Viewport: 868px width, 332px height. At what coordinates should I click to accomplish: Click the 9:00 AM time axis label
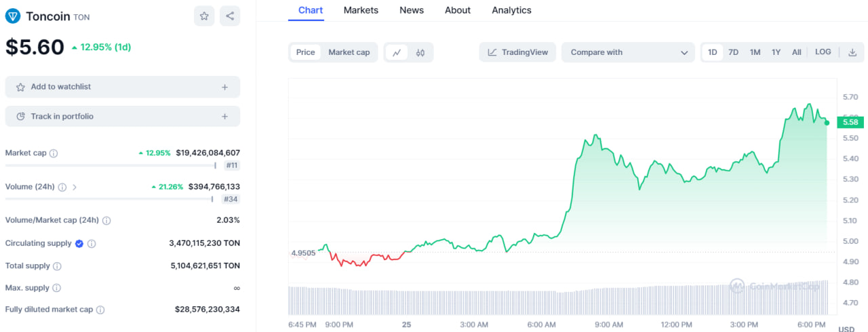click(x=609, y=325)
